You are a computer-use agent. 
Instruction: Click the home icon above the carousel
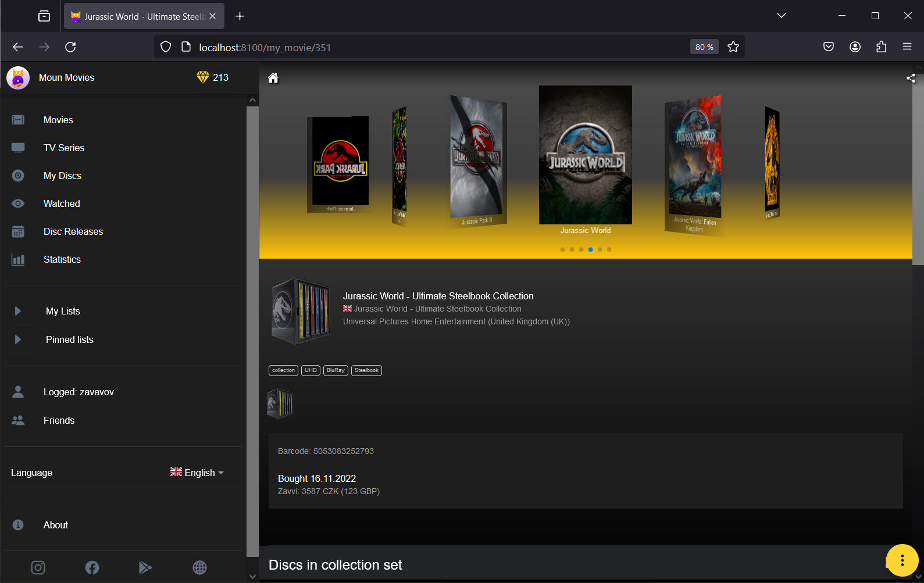point(273,78)
